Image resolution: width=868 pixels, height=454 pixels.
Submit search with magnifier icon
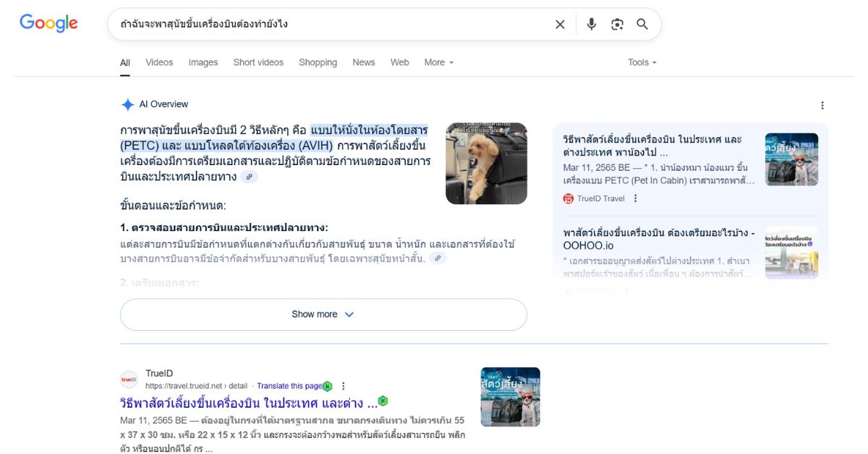pos(642,24)
